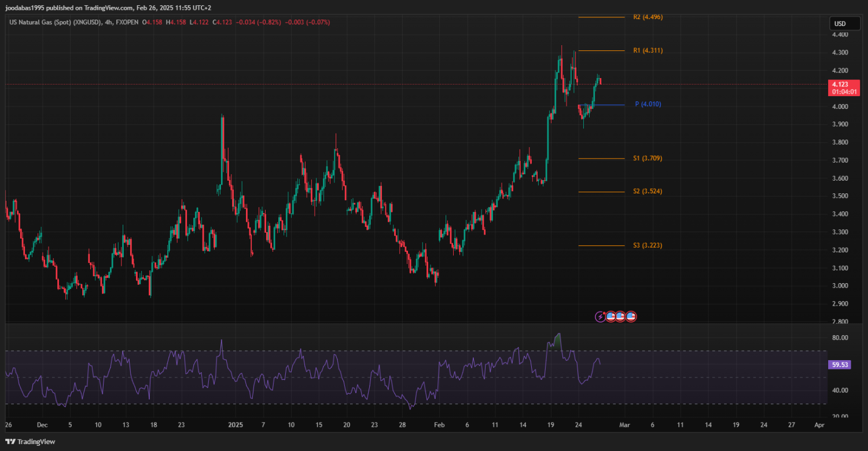The width and height of the screenshot is (868, 451).
Task: Select the R1 (4.311) resistance line label
Action: pyautogui.click(x=648, y=51)
